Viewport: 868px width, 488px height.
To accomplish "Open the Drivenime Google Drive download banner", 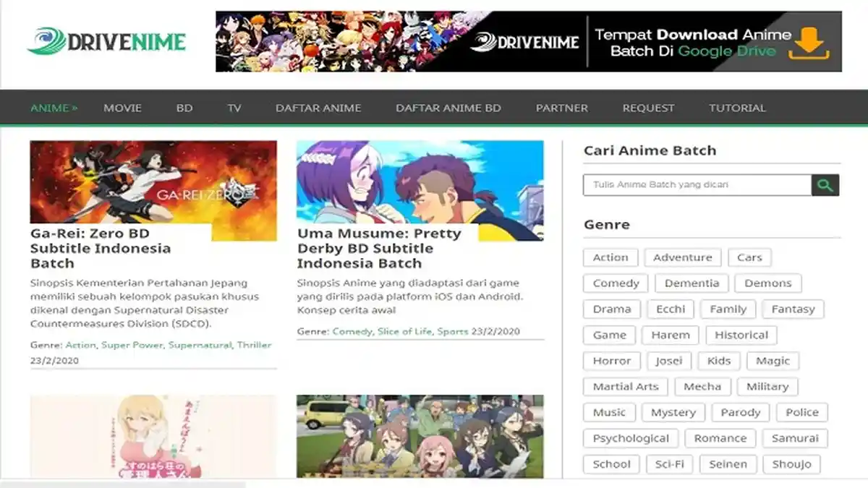I will [529, 41].
